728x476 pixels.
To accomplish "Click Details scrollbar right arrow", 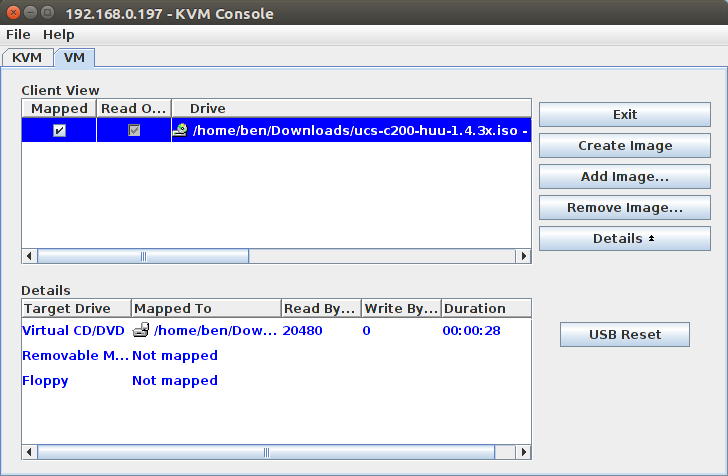I will pyautogui.click(x=524, y=452).
